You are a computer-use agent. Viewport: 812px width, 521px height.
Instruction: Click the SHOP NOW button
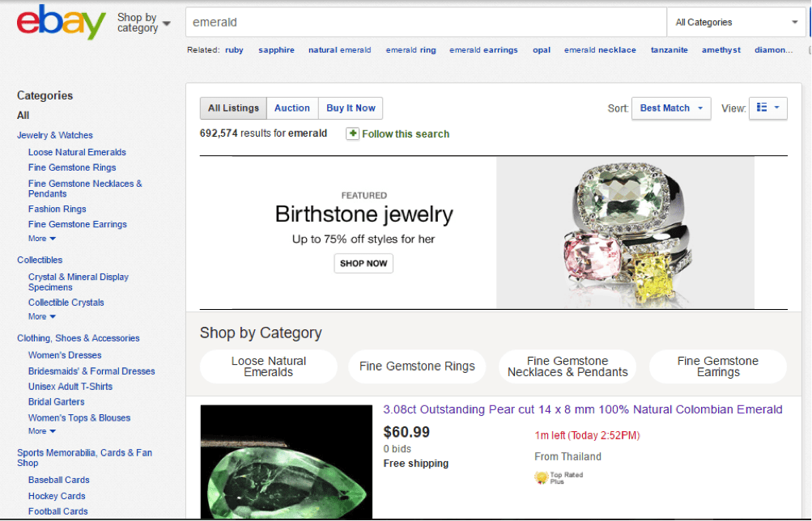363,264
